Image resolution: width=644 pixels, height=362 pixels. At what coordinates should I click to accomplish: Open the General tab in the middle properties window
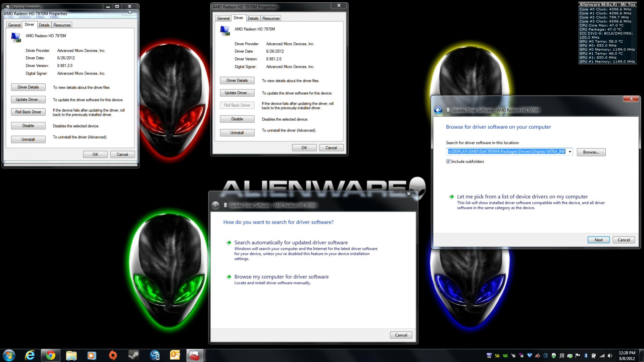click(223, 18)
